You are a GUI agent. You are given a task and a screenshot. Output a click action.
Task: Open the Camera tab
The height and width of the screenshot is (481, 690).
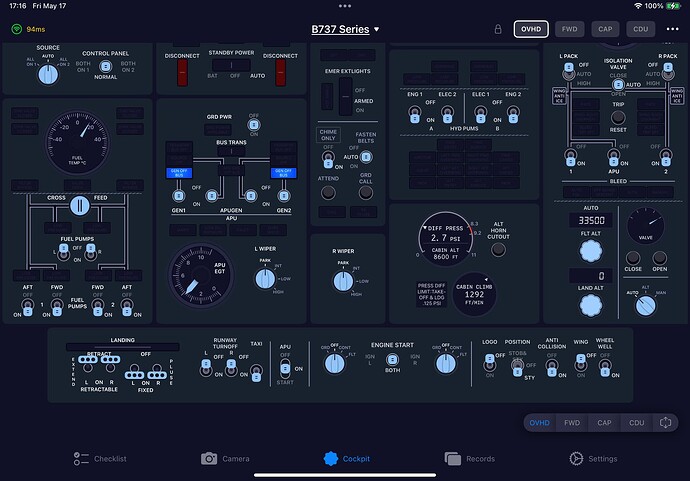pos(225,459)
